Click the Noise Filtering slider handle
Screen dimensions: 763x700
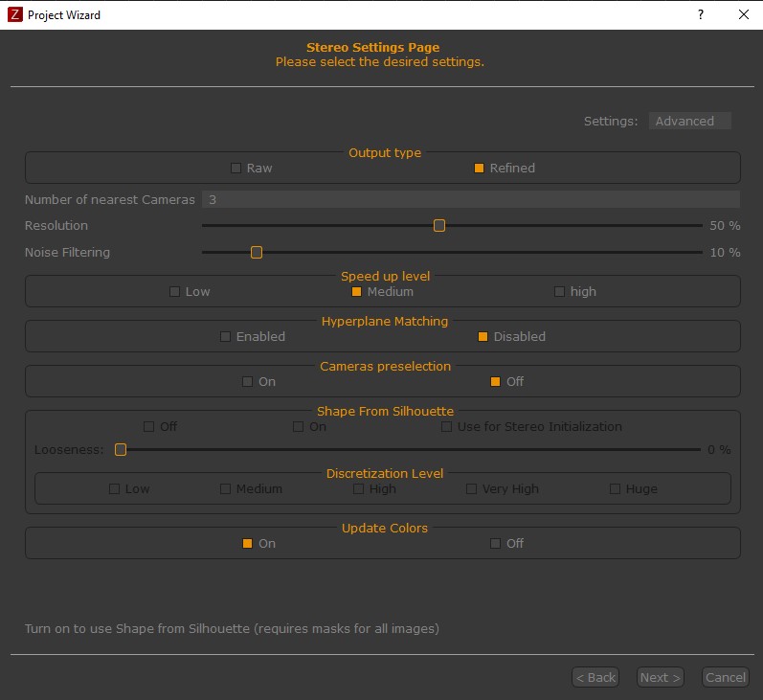(256, 253)
